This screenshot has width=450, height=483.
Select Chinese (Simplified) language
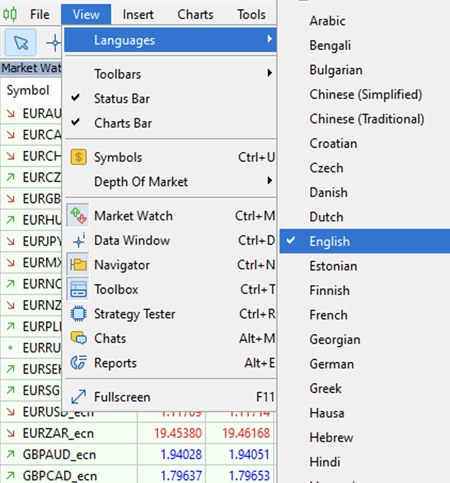tap(365, 94)
